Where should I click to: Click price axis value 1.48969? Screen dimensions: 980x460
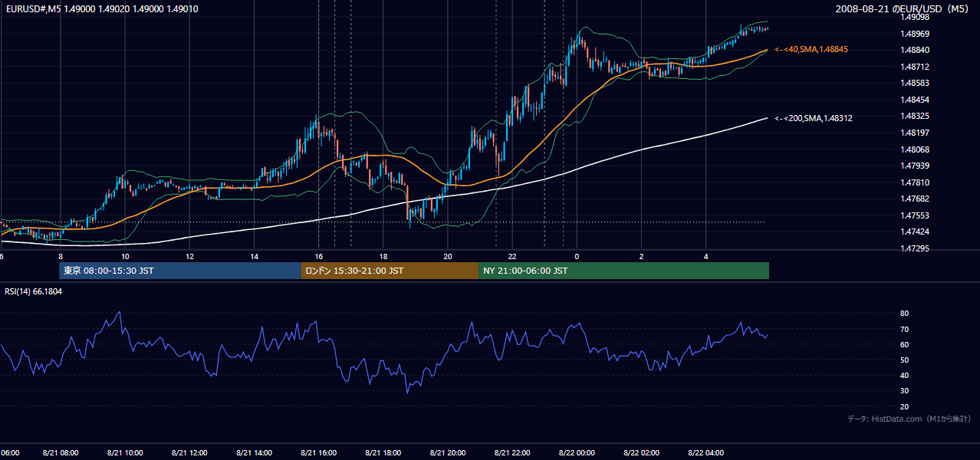coord(914,34)
